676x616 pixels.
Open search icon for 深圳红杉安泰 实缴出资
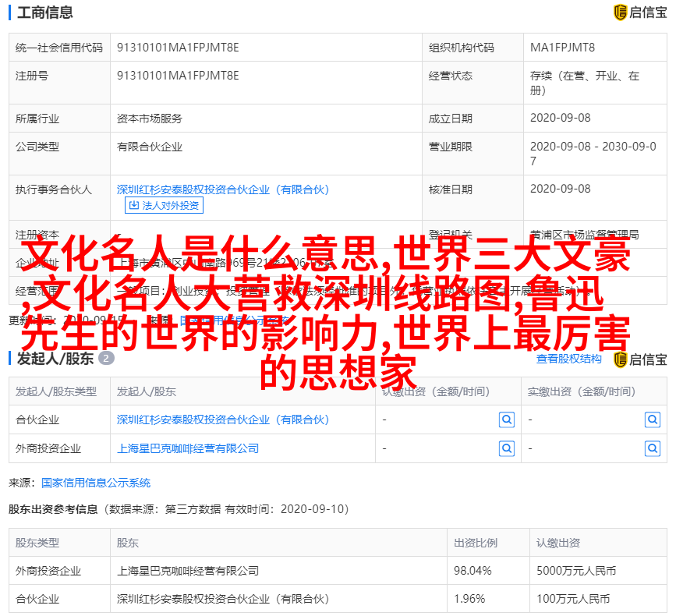653,420
